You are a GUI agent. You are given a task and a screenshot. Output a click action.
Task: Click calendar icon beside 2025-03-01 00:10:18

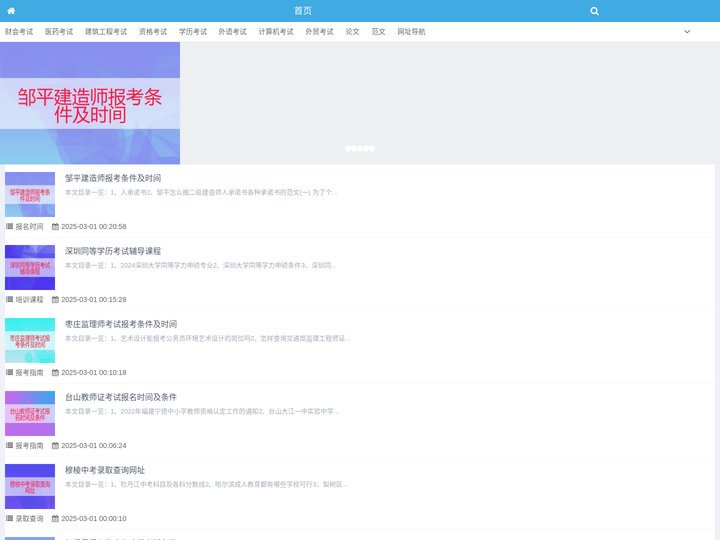pos(55,372)
